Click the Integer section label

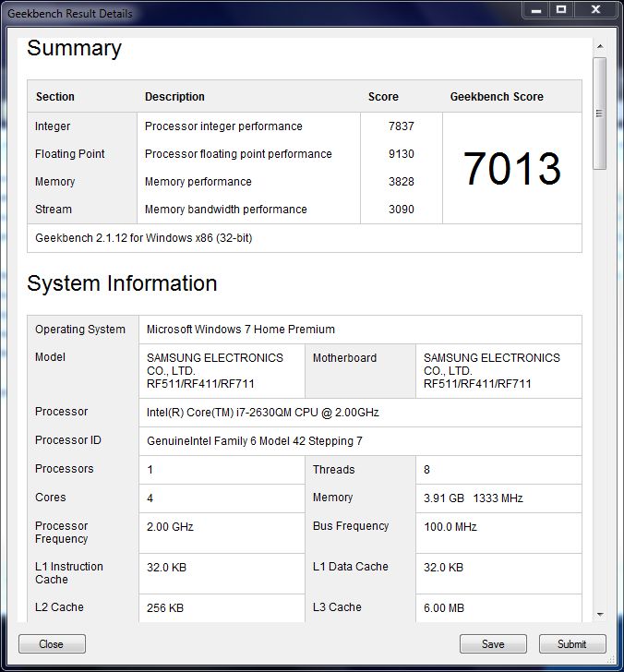(53, 126)
